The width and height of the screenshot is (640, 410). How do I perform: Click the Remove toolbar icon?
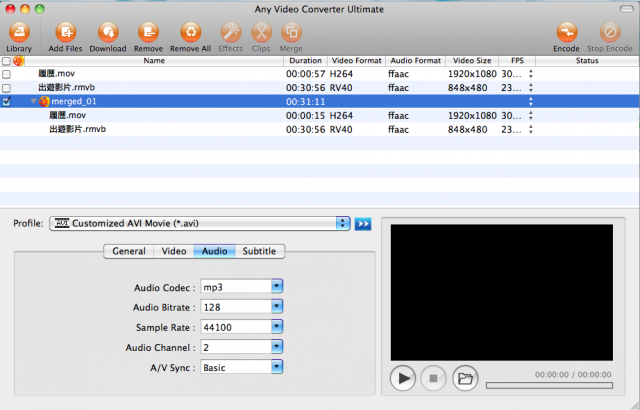click(148, 32)
